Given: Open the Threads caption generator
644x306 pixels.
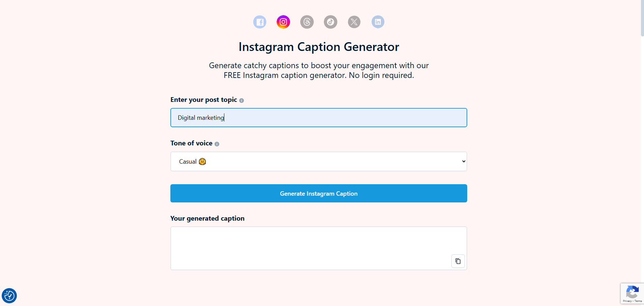Looking at the screenshot, I should [x=307, y=22].
